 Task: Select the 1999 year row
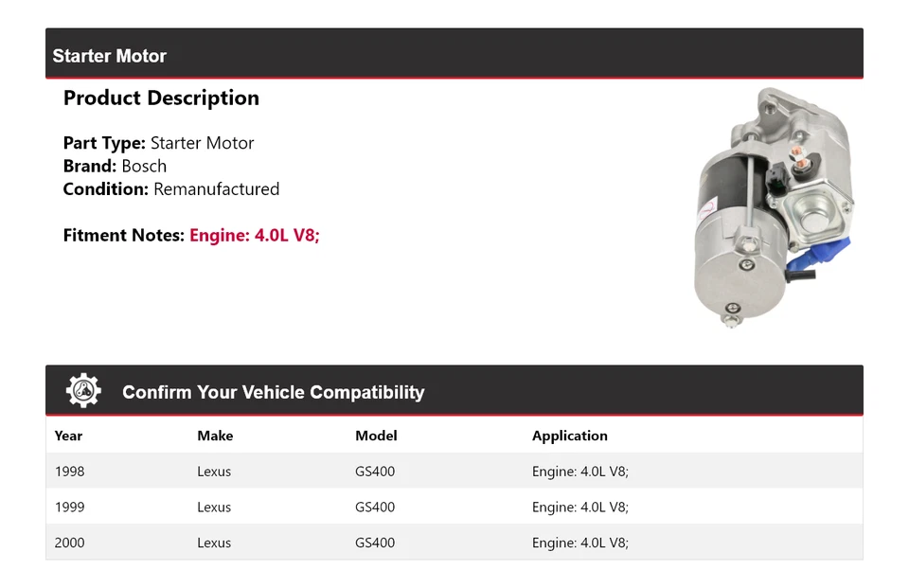(x=70, y=507)
